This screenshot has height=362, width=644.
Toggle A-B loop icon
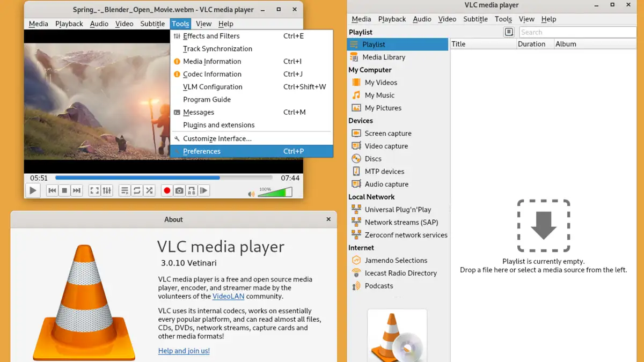192,190
